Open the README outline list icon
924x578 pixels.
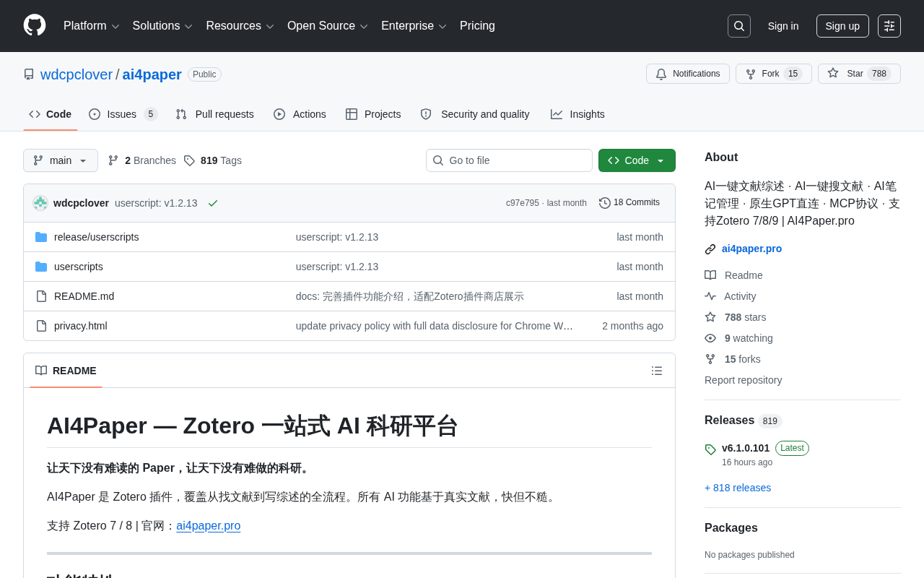click(657, 371)
